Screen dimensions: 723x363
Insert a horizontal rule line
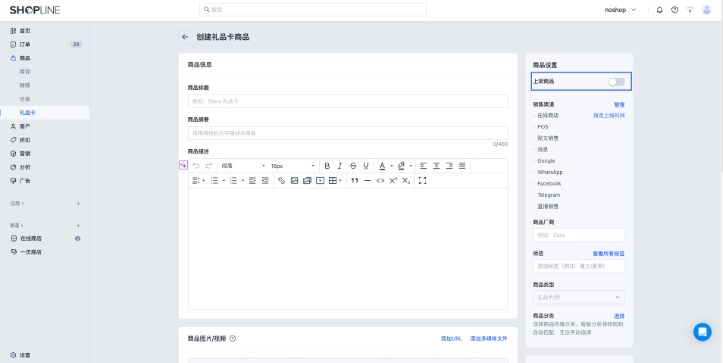pos(367,181)
